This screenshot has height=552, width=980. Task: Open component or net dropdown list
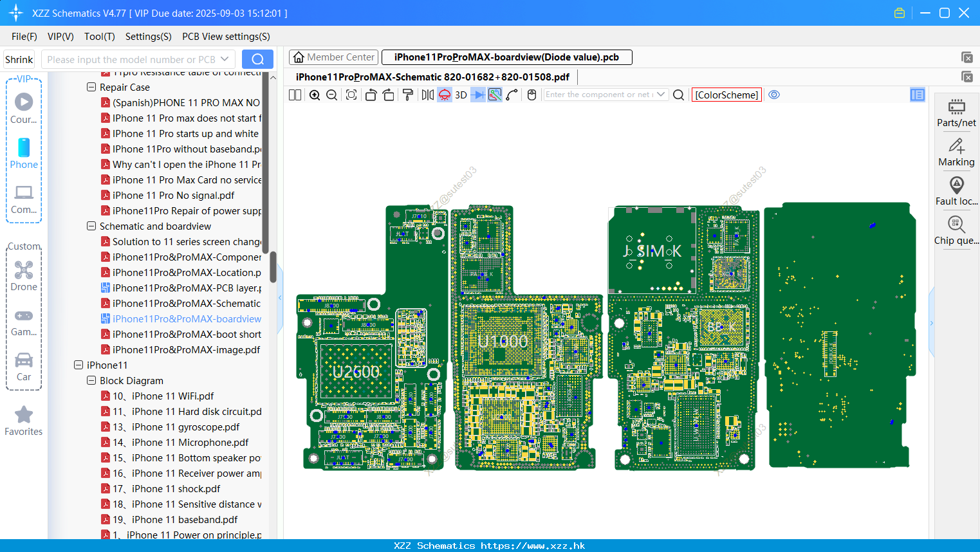(x=661, y=95)
